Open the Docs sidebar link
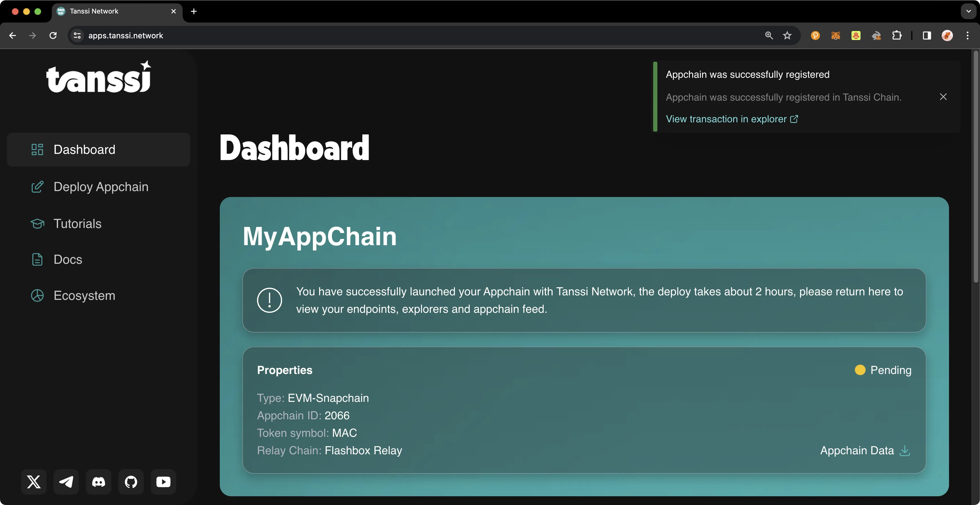Image resolution: width=980 pixels, height=505 pixels. tap(98, 260)
